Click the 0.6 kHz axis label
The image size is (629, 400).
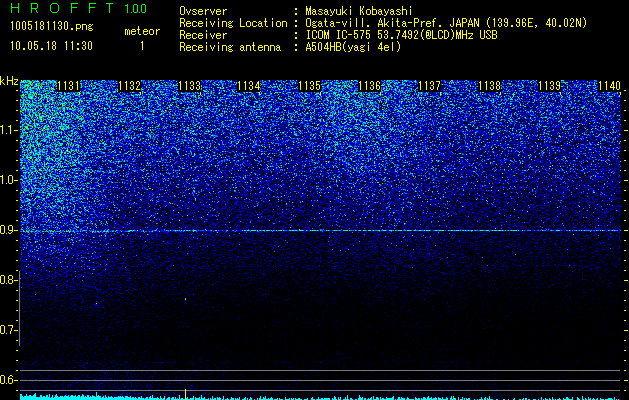[x=9, y=380]
